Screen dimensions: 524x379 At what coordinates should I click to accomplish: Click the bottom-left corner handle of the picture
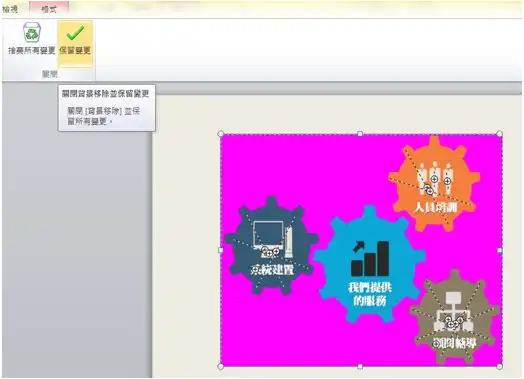(221, 366)
